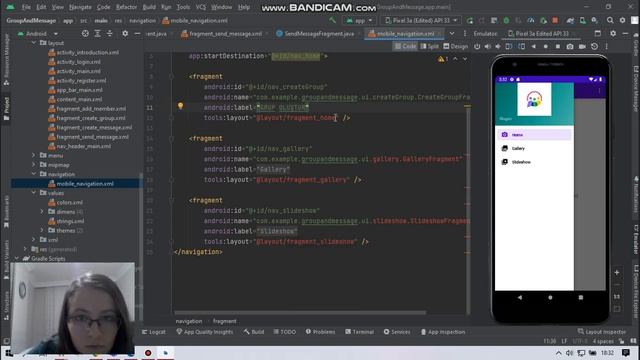Viewport: 640px width, 360px height.
Task: Open the Refactor menu
Action: click(126, 7)
